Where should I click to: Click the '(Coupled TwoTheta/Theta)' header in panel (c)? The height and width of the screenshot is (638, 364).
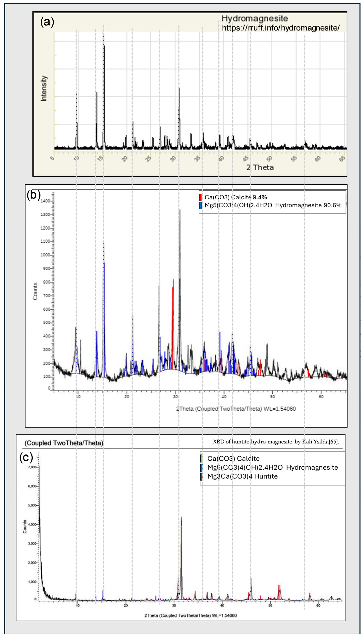click(64, 443)
